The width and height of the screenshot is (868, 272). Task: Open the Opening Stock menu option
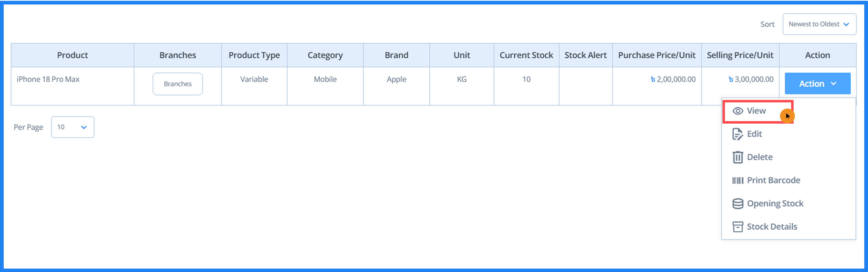[775, 204]
